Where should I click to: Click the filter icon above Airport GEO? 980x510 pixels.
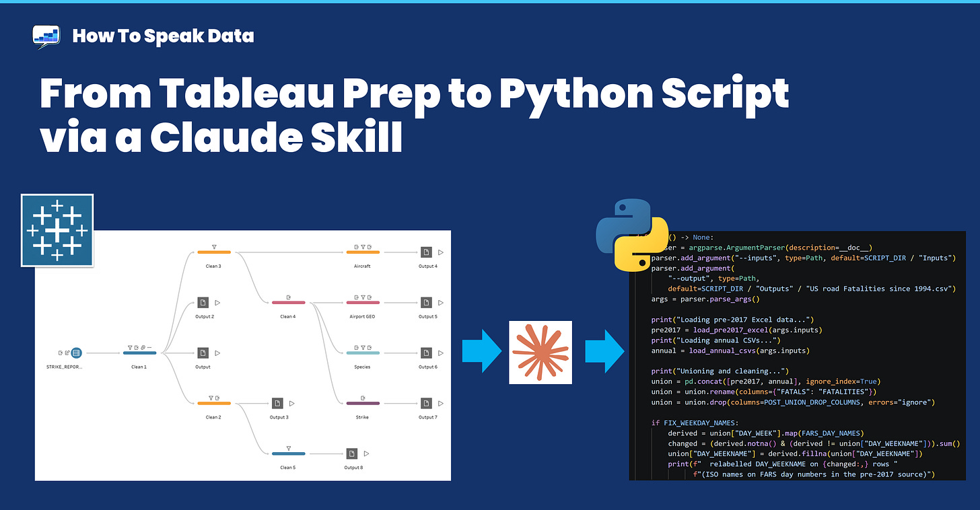pyautogui.click(x=363, y=296)
